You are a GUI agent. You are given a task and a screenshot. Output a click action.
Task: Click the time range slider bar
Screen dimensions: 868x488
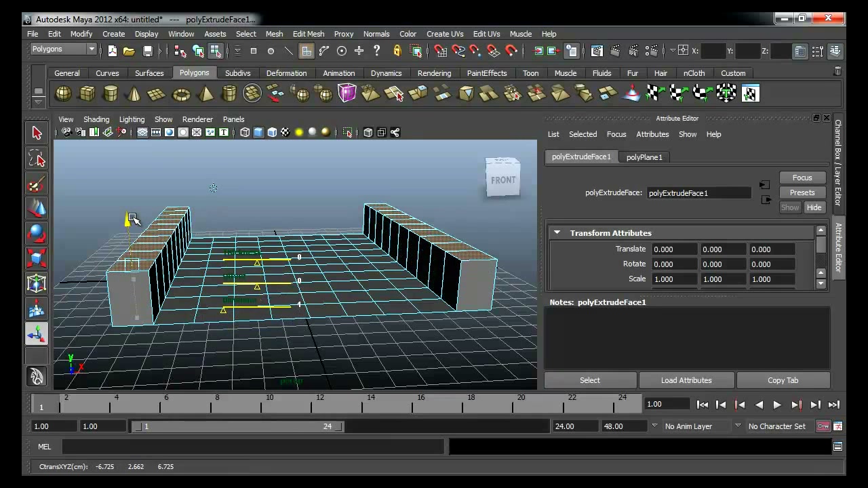pos(237,426)
